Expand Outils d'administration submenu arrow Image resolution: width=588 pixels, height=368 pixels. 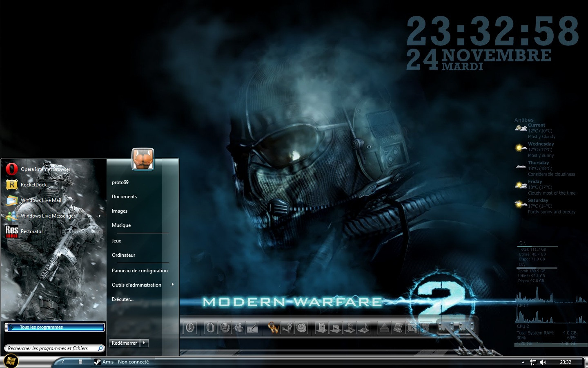(173, 285)
